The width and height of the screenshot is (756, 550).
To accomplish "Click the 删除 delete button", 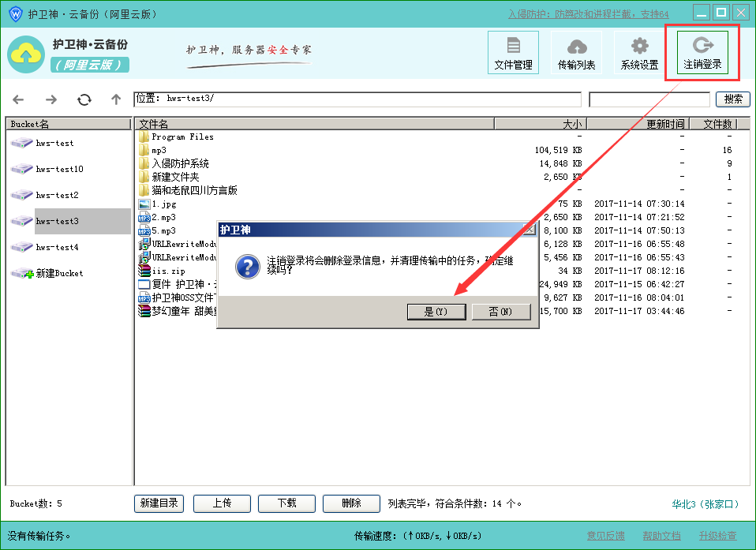I will 351,503.
